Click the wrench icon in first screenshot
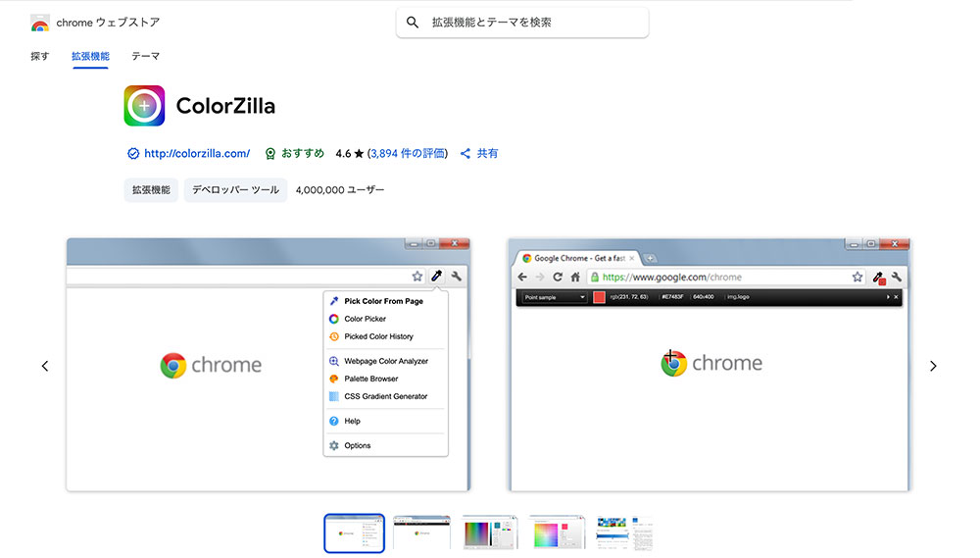The image size is (980, 558). click(457, 276)
